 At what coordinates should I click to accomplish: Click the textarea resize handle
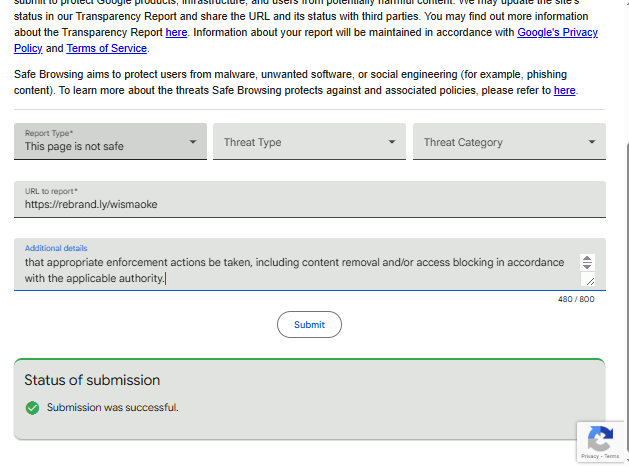tap(590, 281)
